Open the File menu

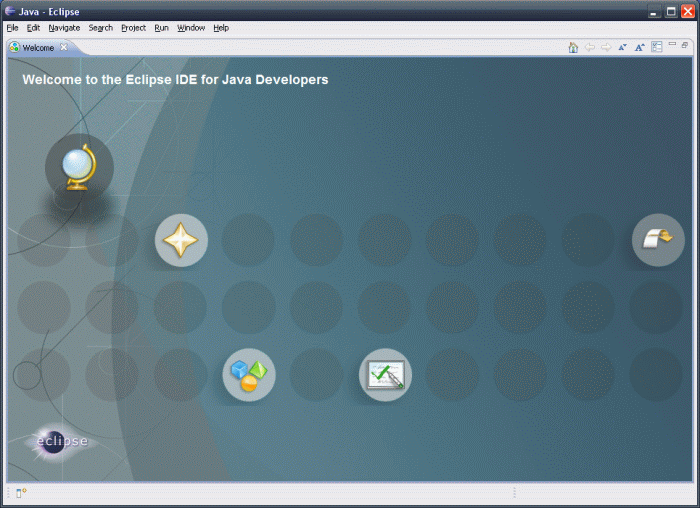(x=13, y=28)
